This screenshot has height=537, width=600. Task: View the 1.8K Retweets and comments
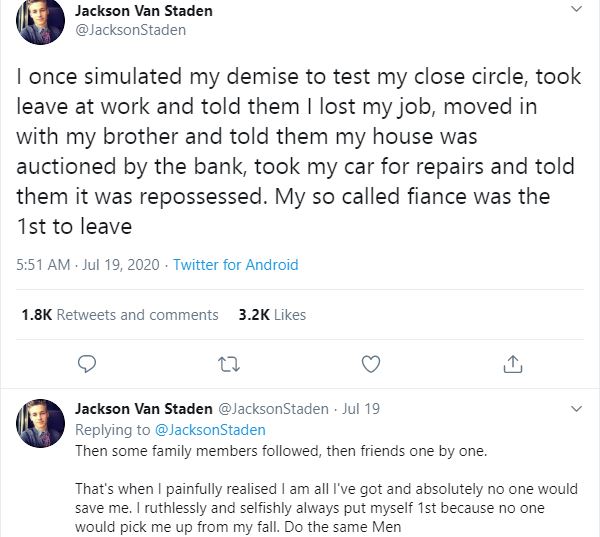120,314
